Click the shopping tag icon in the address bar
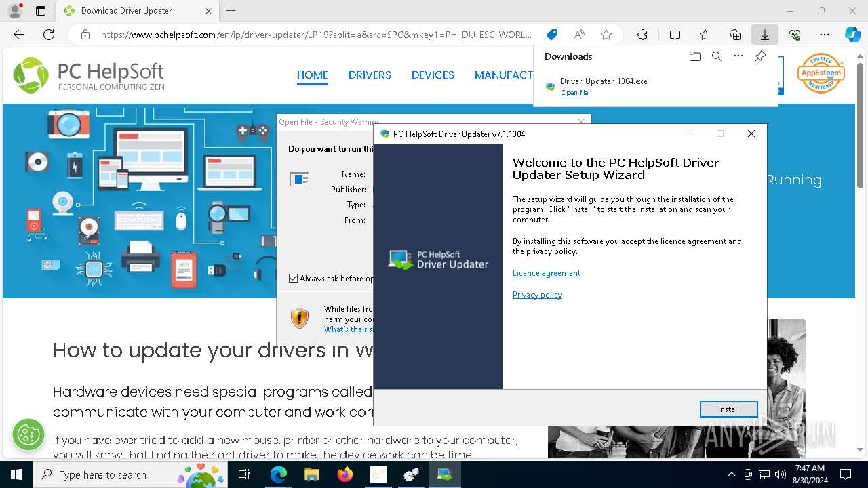This screenshot has width=868, height=488. [552, 35]
